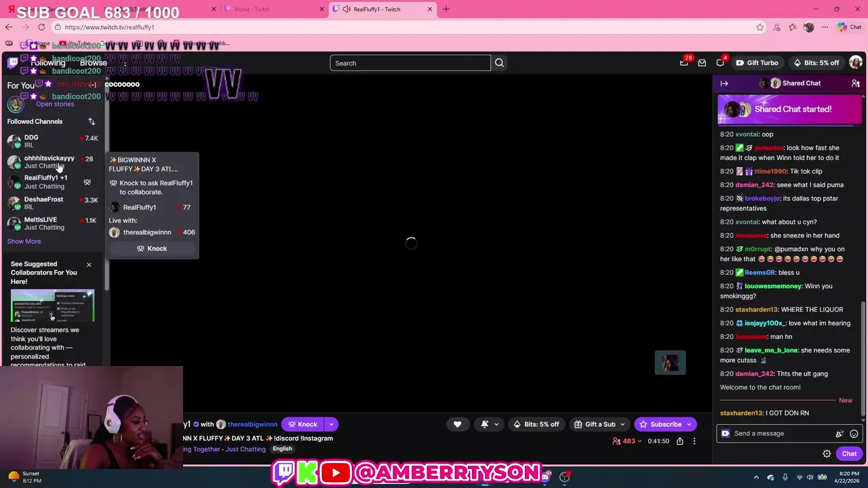Click the channel points icon in the message box

click(x=726, y=434)
